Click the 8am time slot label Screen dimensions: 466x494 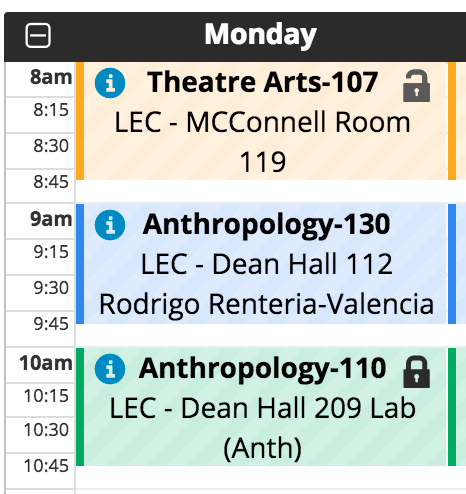point(51,77)
